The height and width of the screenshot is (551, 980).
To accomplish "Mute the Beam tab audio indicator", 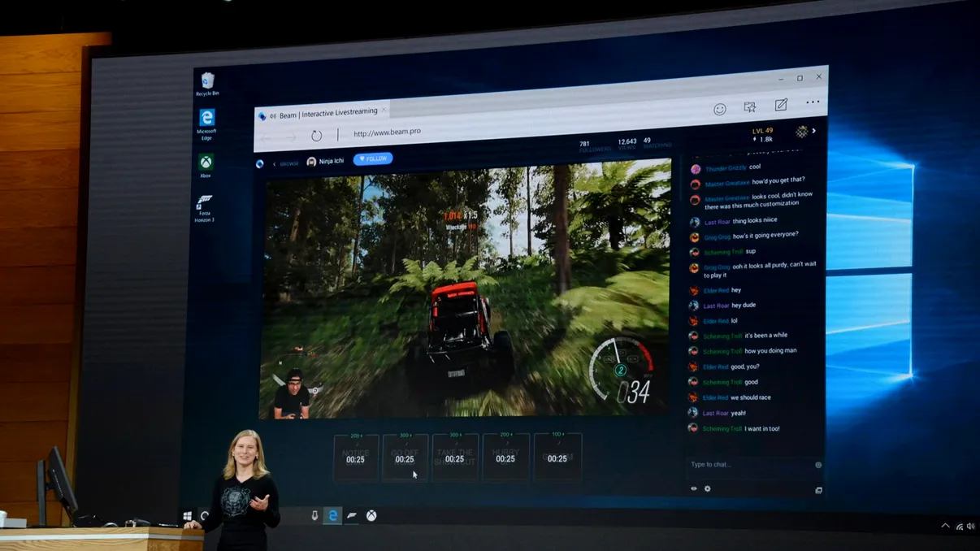I will 274,115.
